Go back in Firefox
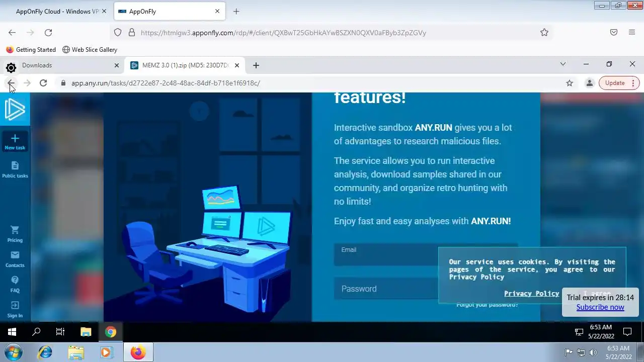 coord(12,32)
